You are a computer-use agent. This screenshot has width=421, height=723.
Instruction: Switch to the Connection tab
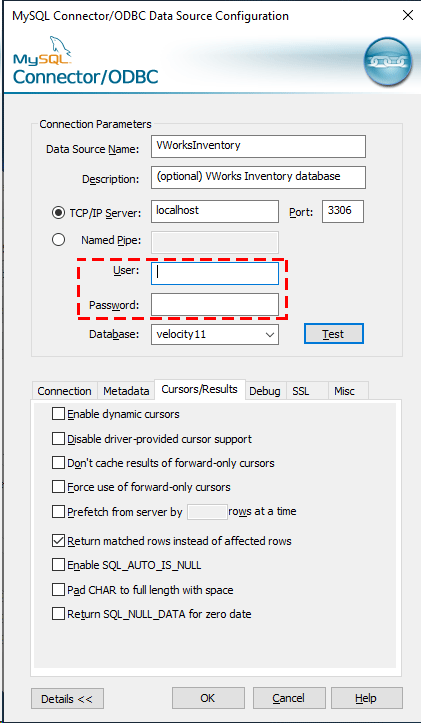[x=65, y=391]
